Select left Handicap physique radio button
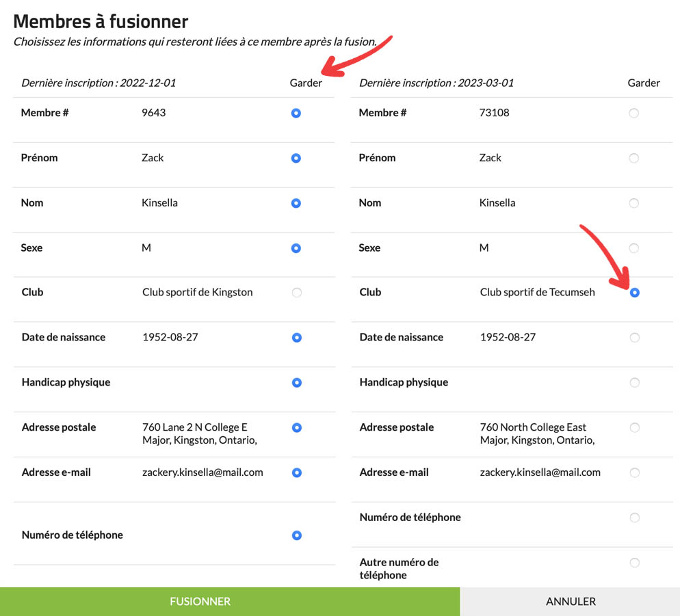Image resolution: width=680 pixels, height=616 pixels. [x=296, y=383]
